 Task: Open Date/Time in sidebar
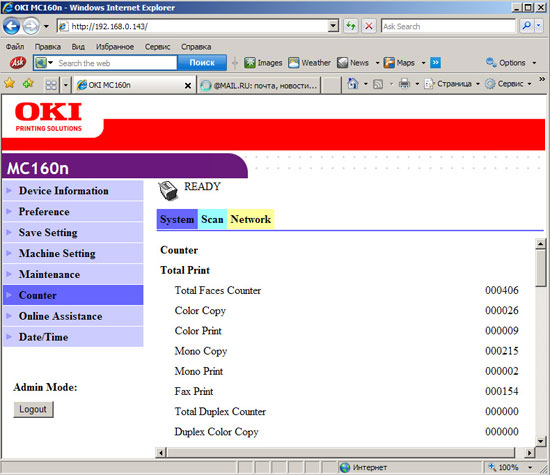tap(73, 337)
